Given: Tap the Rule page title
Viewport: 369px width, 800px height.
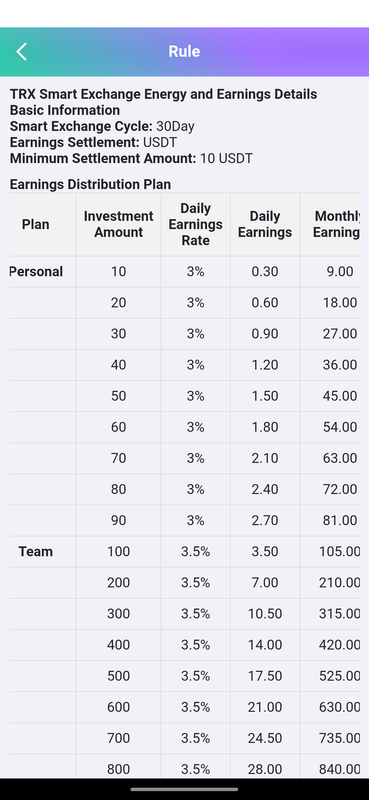Looking at the screenshot, I should pos(184,52).
